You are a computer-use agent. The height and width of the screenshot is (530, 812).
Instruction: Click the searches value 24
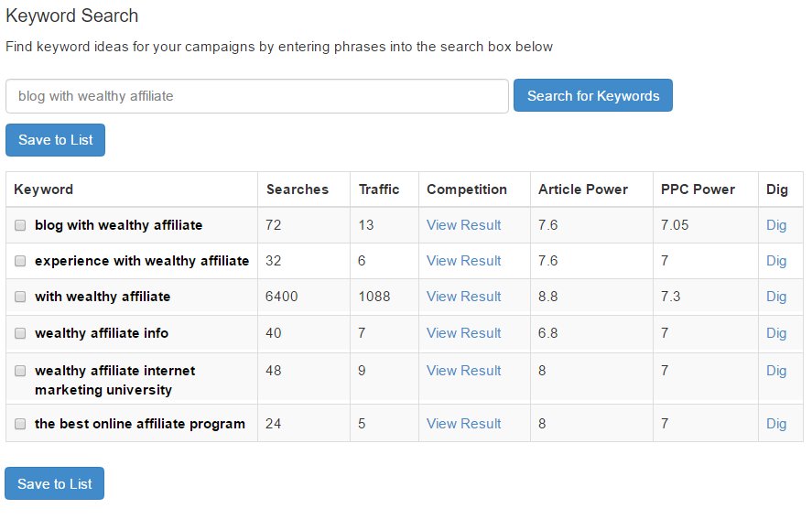coord(274,424)
